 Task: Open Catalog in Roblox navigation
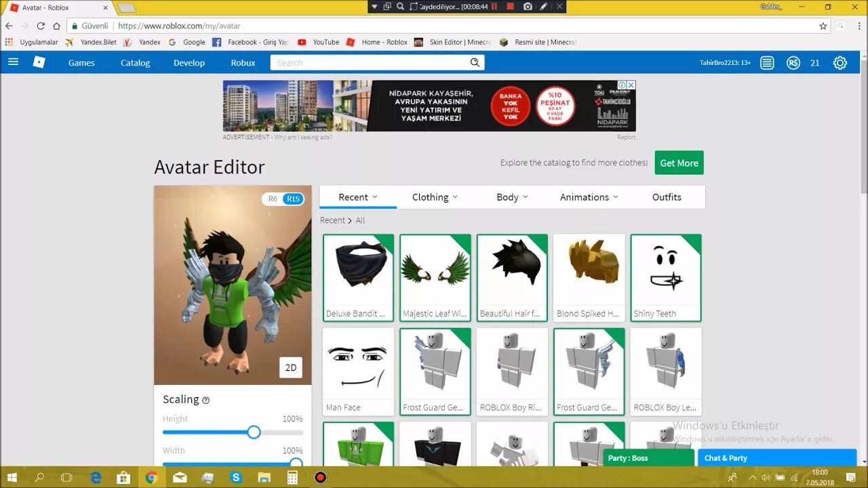135,63
